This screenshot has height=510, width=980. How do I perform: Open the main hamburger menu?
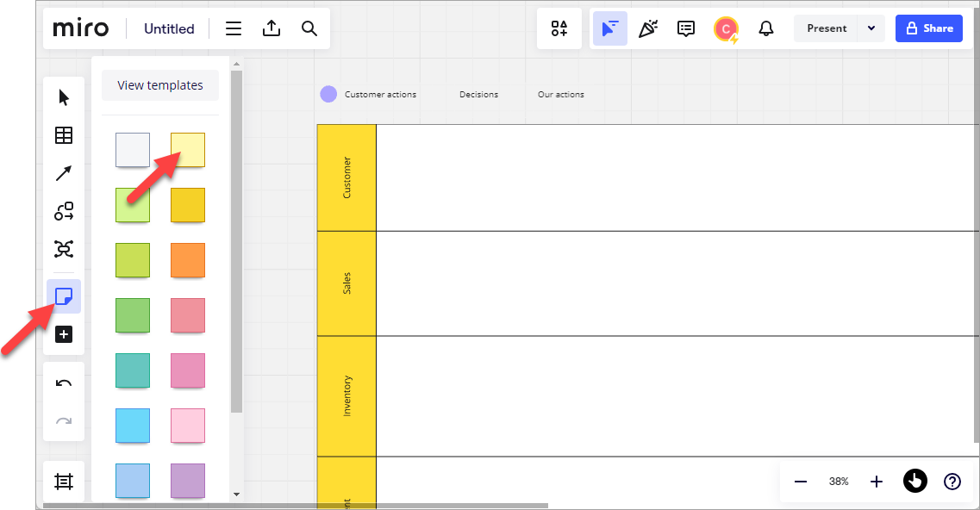234,28
